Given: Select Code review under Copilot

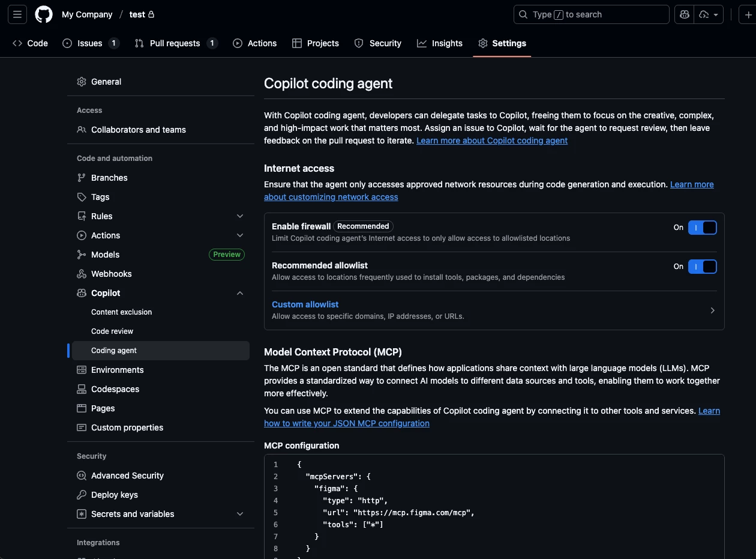Looking at the screenshot, I should pyautogui.click(x=112, y=331).
